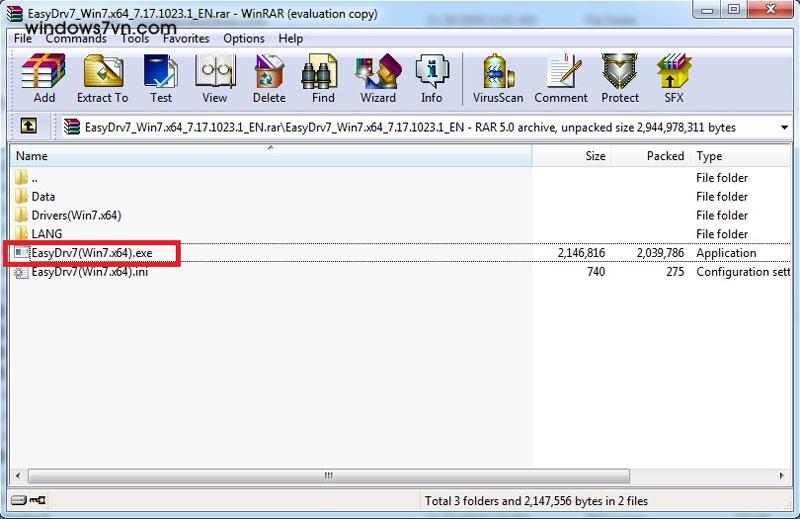Expand the archive path dropdown
Image resolution: width=800 pixels, height=519 pixels.
783,127
